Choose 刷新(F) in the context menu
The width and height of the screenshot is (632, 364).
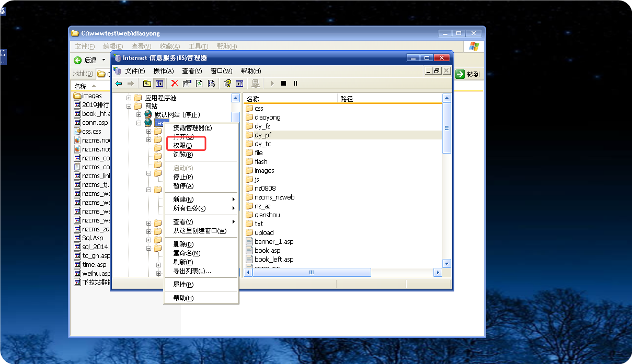pyautogui.click(x=201, y=262)
